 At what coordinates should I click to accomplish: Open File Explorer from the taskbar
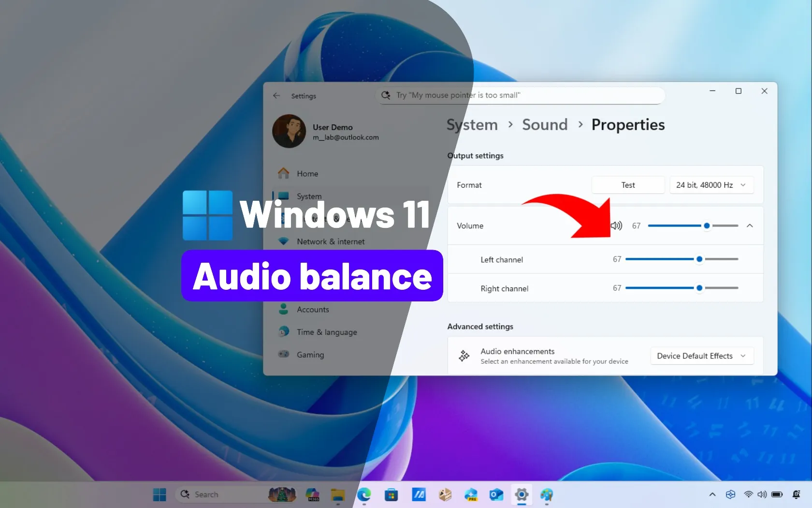(338, 494)
